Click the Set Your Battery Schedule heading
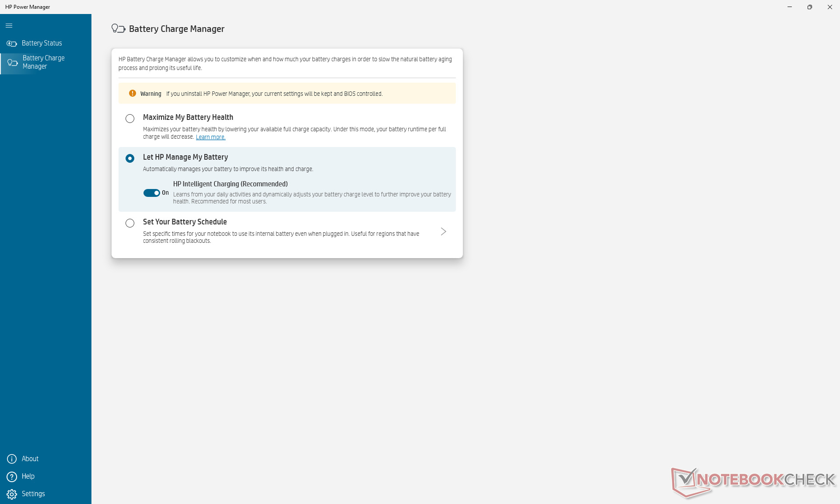Viewport: 840px width, 504px height. [185, 222]
